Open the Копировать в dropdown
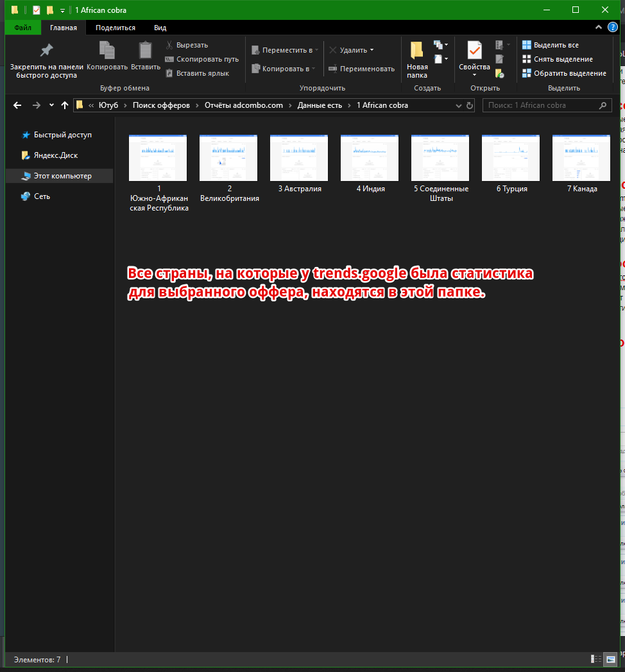 coord(283,69)
